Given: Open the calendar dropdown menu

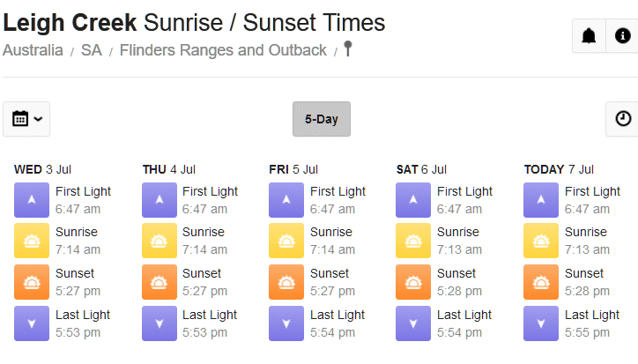Looking at the screenshot, I should pos(26,119).
